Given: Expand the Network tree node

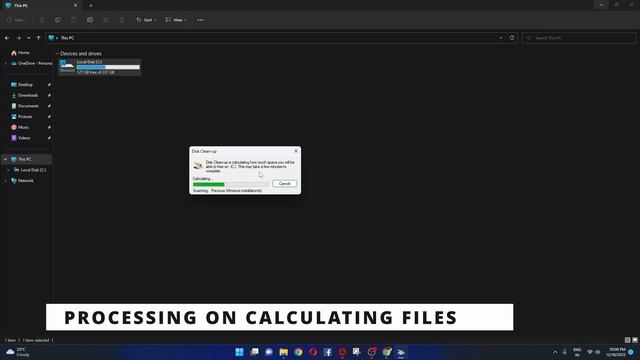Looking at the screenshot, I should [6, 180].
